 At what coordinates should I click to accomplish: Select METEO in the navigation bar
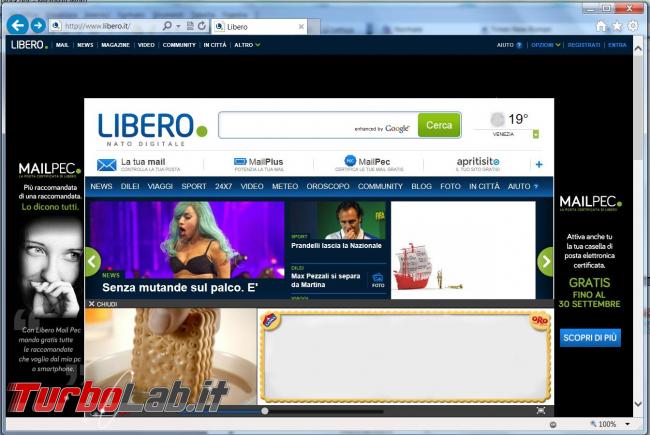pos(285,186)
